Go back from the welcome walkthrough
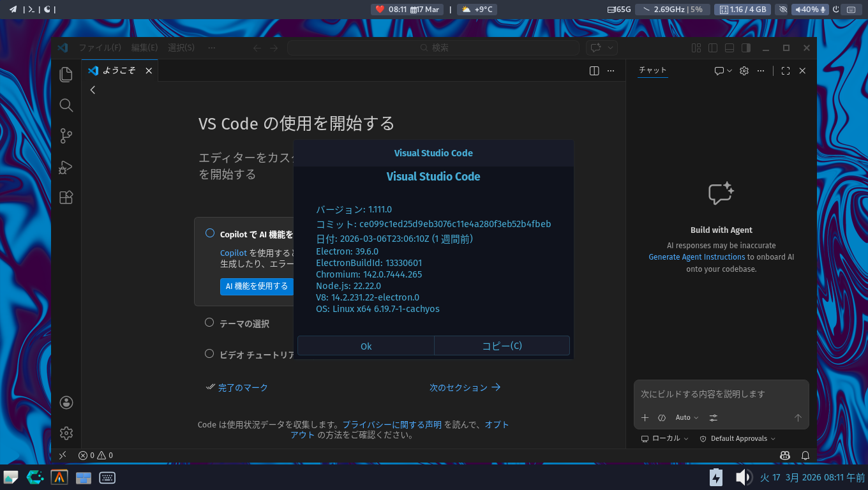This screenshot has width=868, height=490. [x=93, y=90]
